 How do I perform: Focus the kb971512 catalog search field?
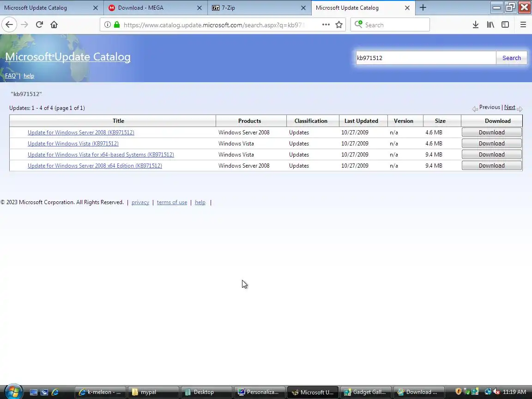click(x=426, y=58)
